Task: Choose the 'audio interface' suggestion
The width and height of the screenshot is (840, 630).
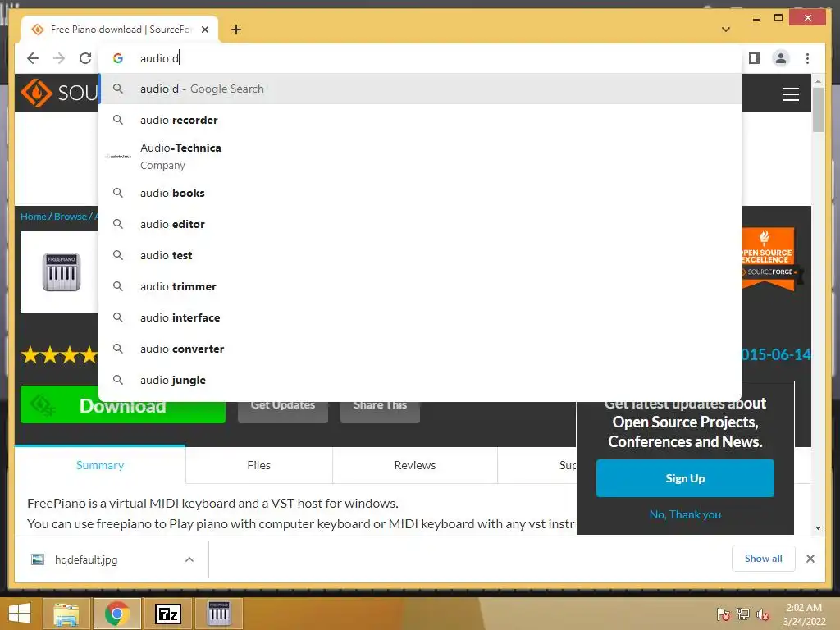Action: point(421,317)
